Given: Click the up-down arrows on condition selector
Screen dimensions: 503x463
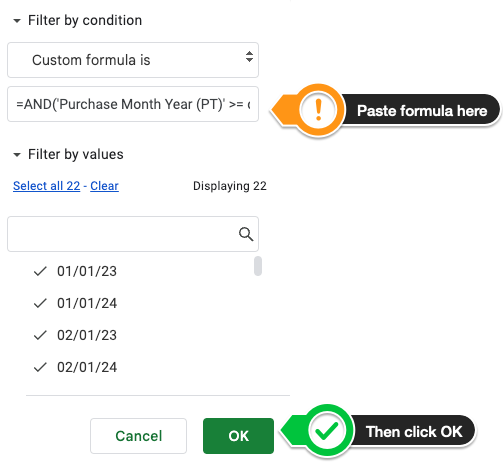Looking at the screenshot, I should 249,57.
